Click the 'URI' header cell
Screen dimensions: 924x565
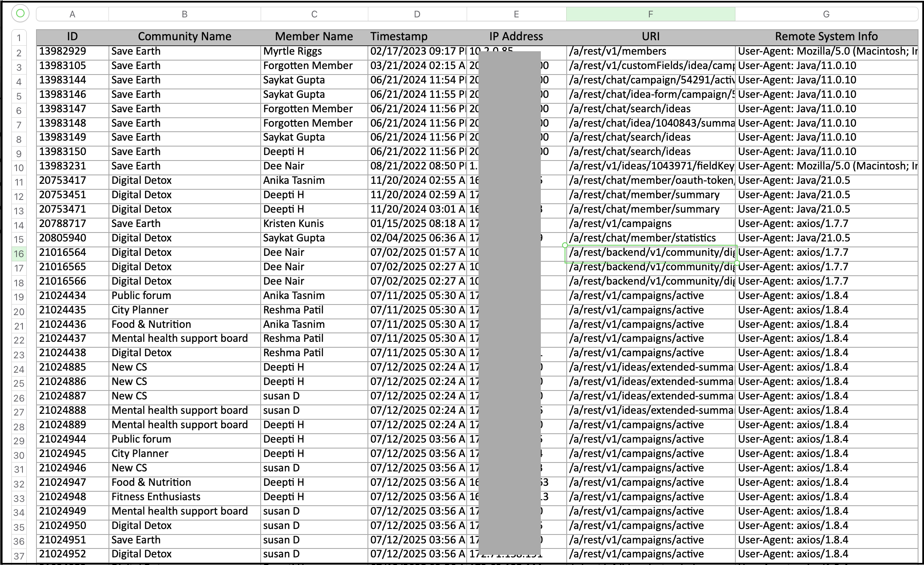651,37
